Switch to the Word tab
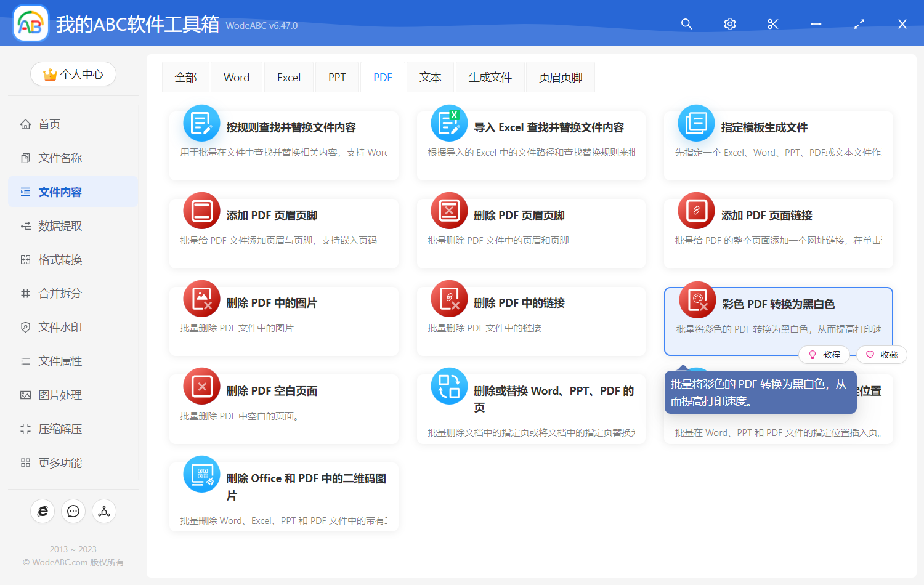 point(236,76)
